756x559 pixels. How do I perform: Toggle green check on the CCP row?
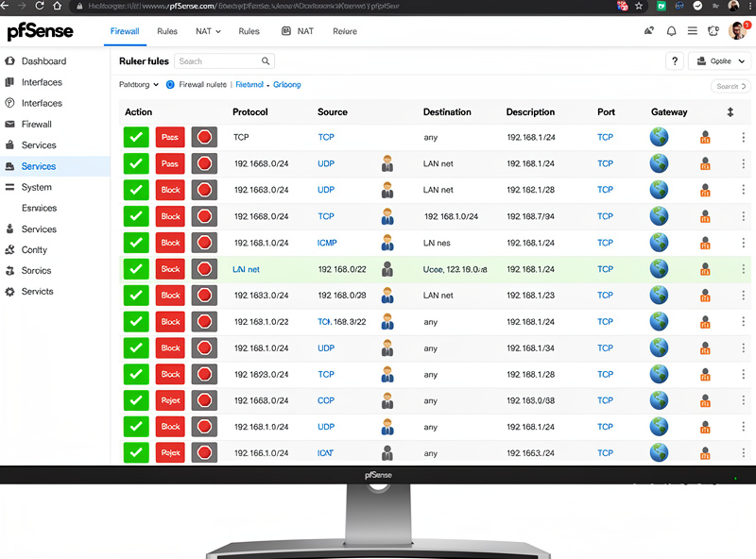click(x=136, y=400)
